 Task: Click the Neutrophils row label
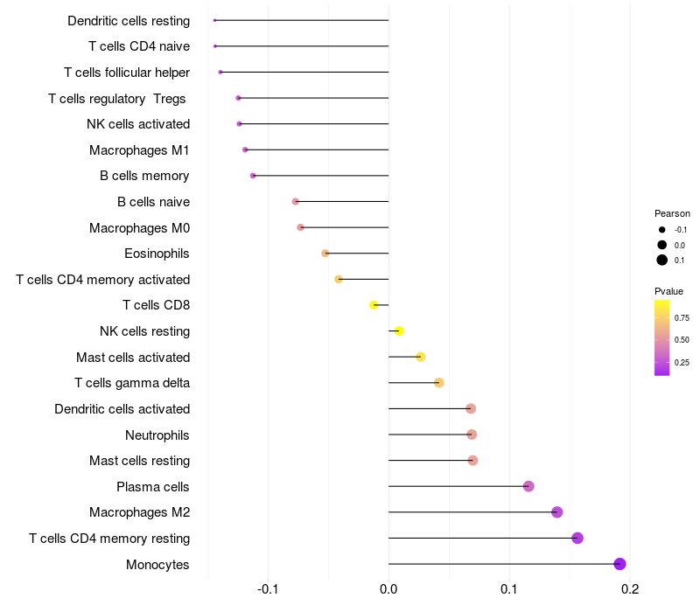(x=157, y=435)
